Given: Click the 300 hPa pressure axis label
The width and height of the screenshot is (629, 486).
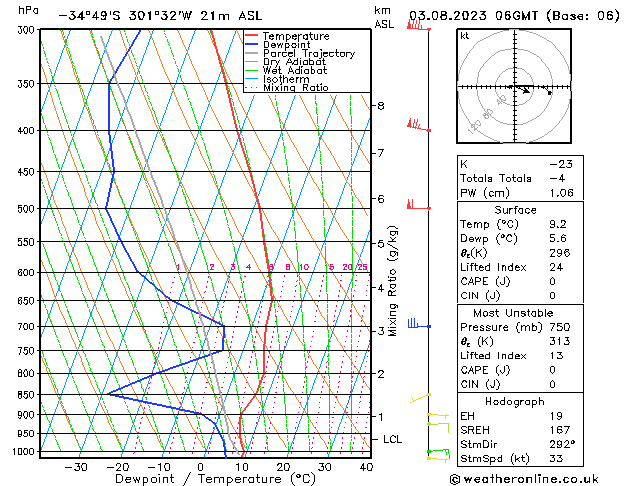Looking at the screenshot, I should coord(28,30).
